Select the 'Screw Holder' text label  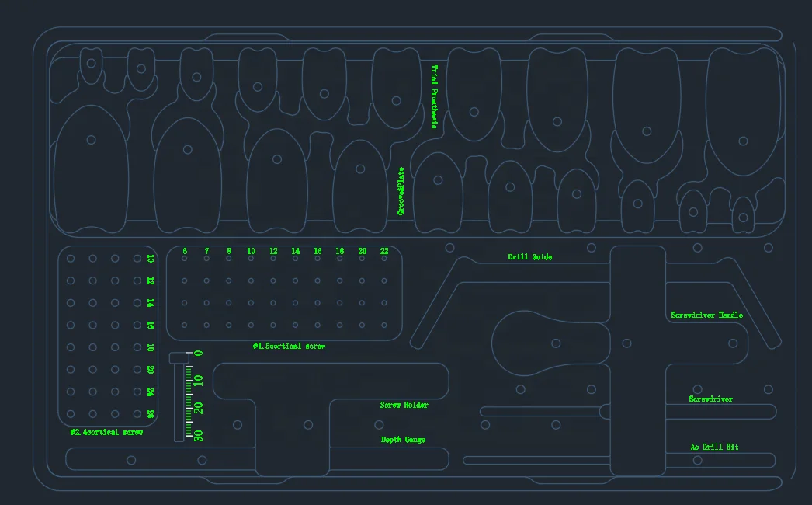(404, 405)
